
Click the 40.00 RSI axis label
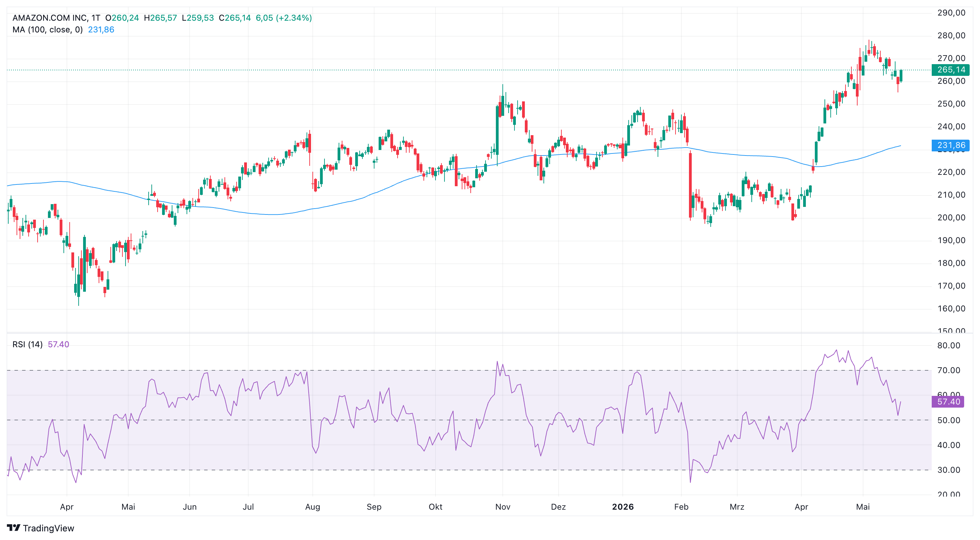949,445
